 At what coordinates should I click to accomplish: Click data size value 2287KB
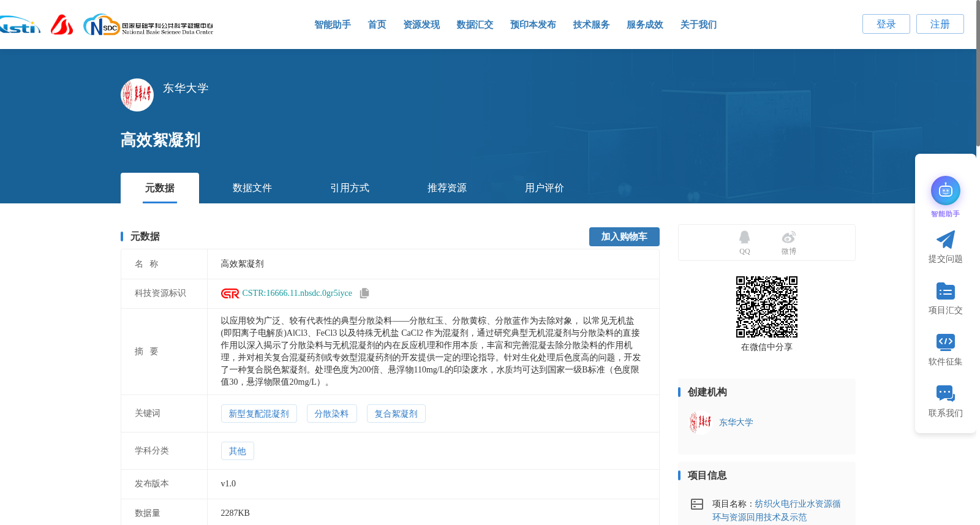pyautogui.click(x=235, y=513)
